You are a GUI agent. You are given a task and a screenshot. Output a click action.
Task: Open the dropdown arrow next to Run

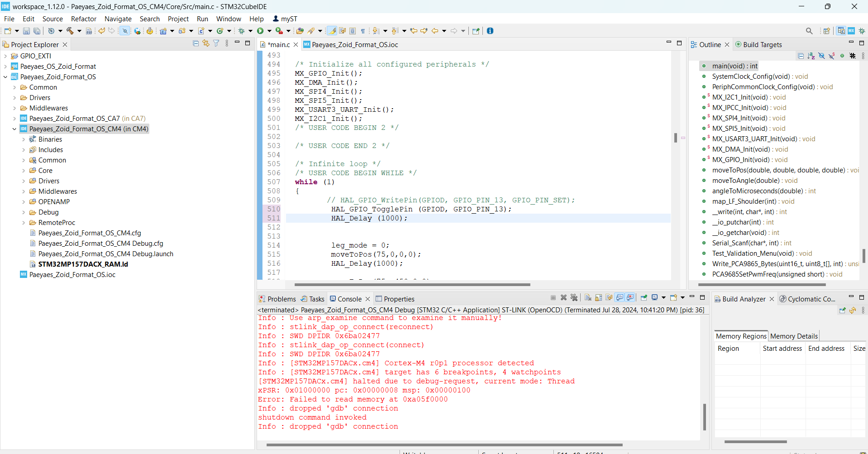pos(269,30)
